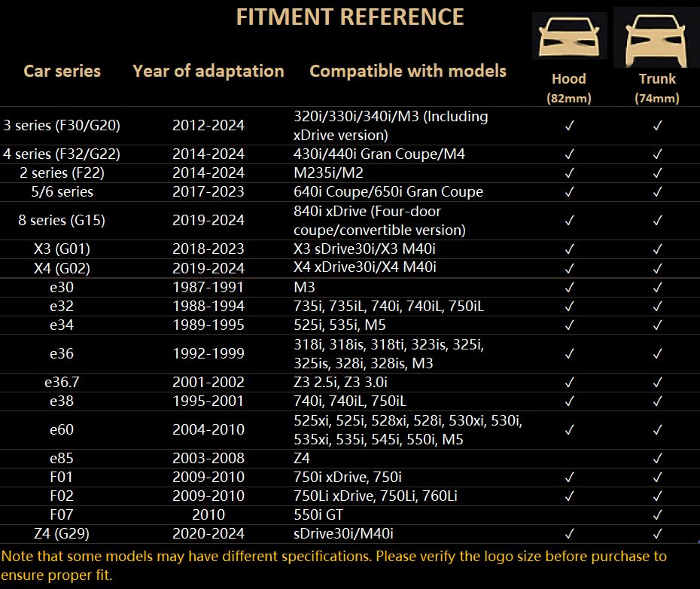Viewport: 700px width, 589px height.
Task: Click the 735i, 735iL, 740i models cell
Action: click(x=389, y=306)
